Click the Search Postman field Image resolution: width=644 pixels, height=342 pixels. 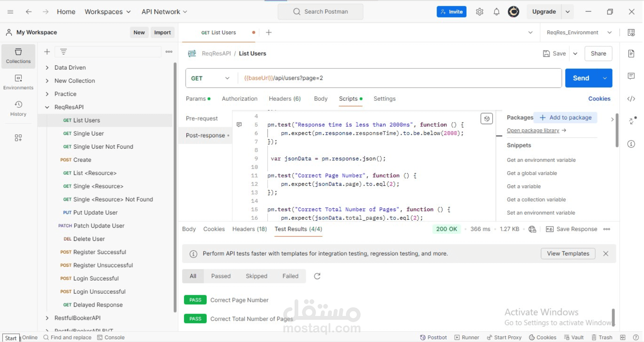[x=320, y=12]
